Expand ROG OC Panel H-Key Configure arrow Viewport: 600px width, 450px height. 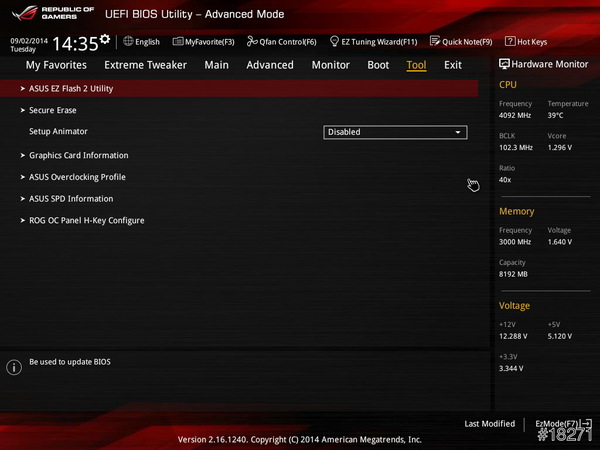coord(23,220)
